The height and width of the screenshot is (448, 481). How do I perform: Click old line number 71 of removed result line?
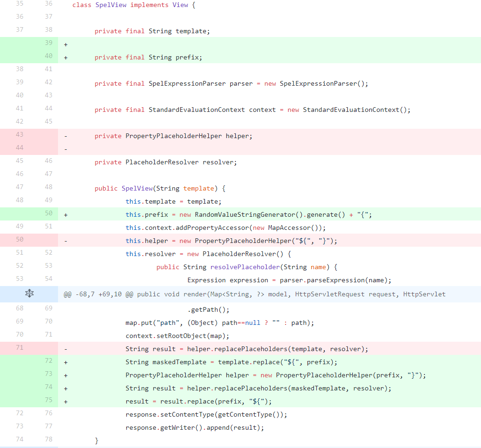click(x=19, y=348)
